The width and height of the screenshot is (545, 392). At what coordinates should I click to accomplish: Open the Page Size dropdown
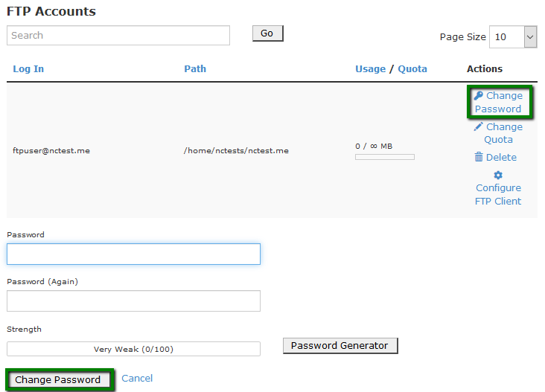tap(513, 36)
